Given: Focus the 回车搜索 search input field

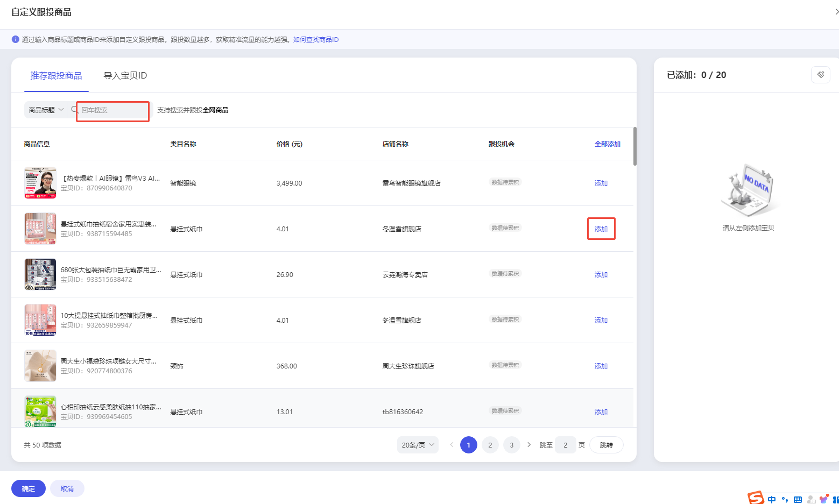Looking at the screenshot, I should click(114, 110).
